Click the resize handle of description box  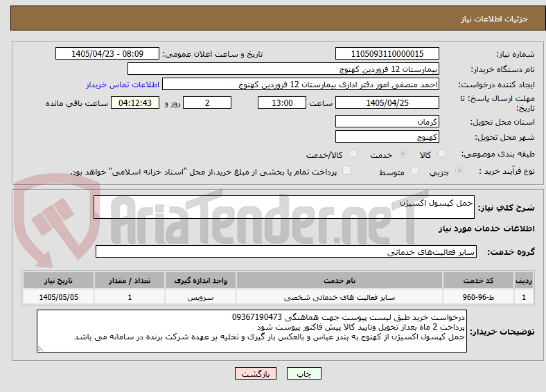tap(97, 215)
